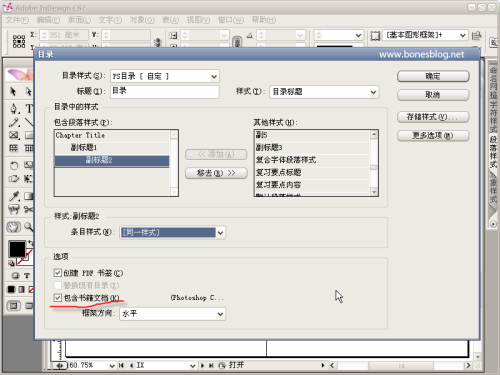Go to first page in status bar
This screenshot has width=500, height=375.
point(121,365)
